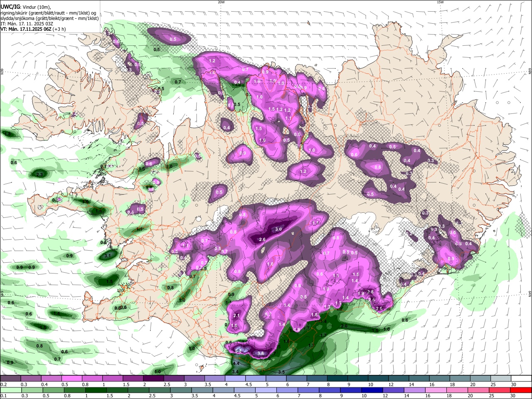Click the 2.3 rain value in the west
This screenshot has width=532, height=399.
[40, 175]
